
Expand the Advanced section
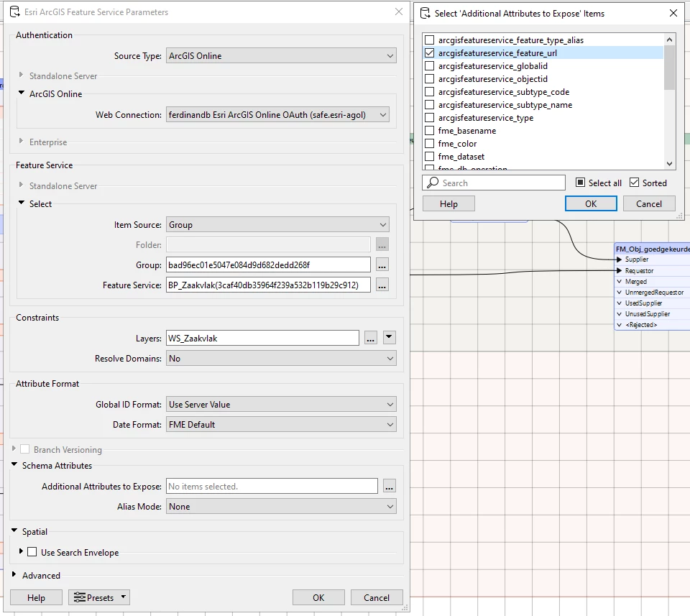[x=14, y=574]
